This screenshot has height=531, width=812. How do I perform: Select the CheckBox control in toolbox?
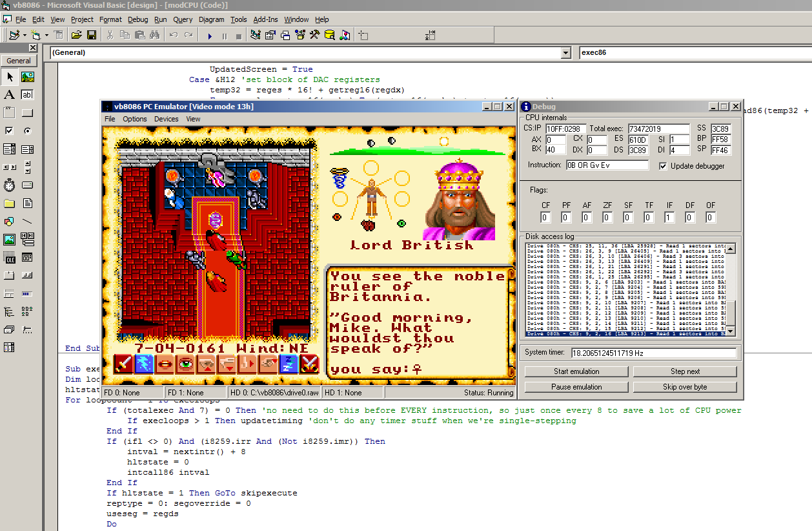pyautogui.click(x=10, y=131)
